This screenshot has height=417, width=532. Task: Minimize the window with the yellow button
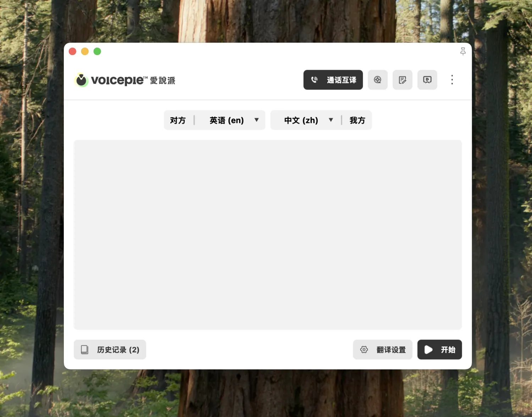coord(85,51)
